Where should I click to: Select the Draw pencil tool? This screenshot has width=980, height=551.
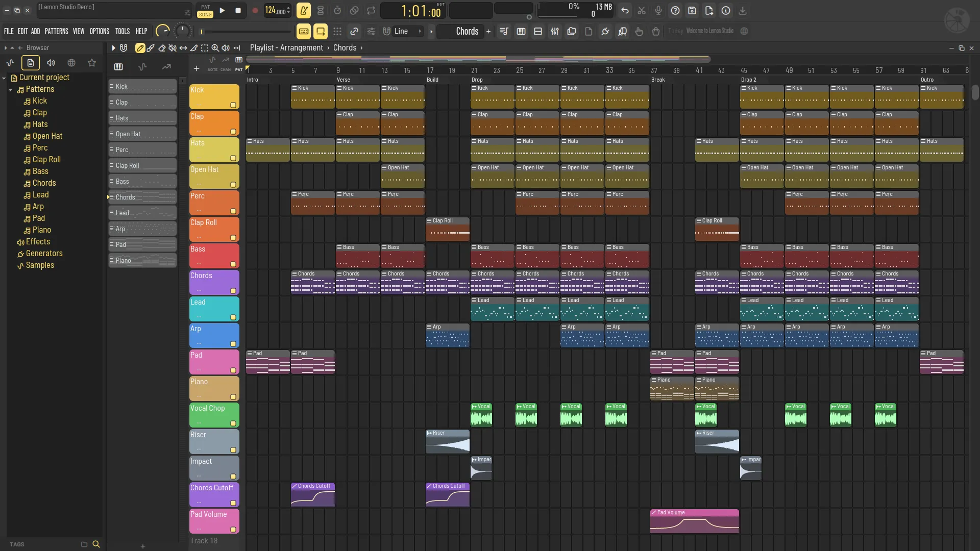[140, 48]
